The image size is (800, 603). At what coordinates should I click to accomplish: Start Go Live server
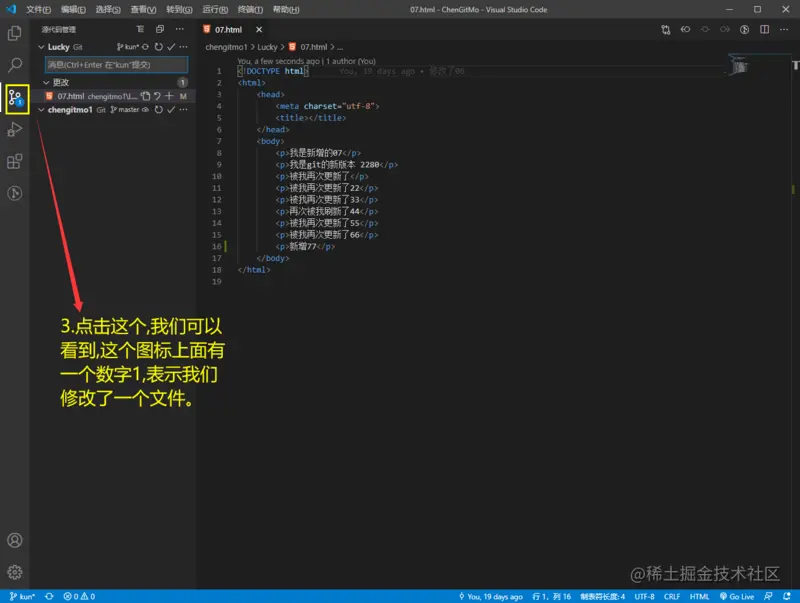point(737,596)
